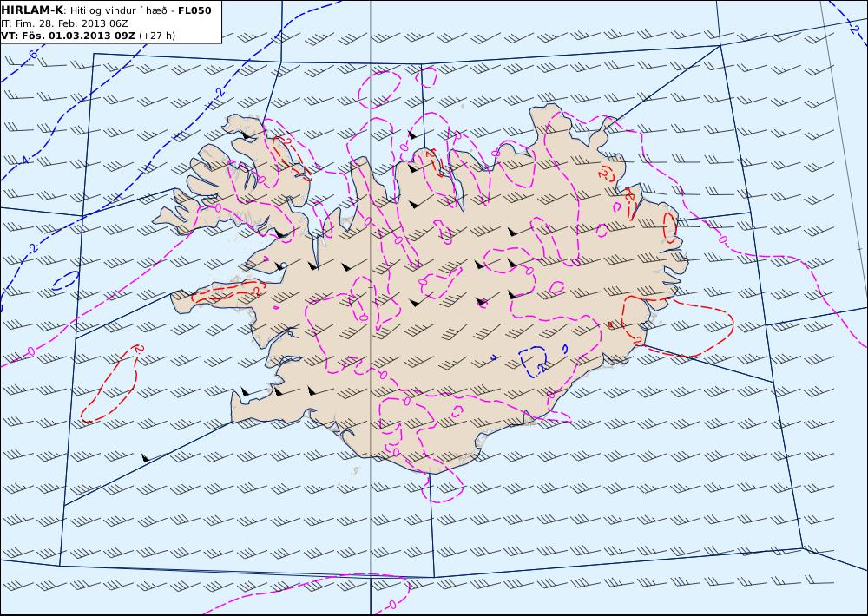Click the '(+27 h)' forecast offset text
Image resolution: width=868 pixels, height=616 pixels.
(156, 36)
